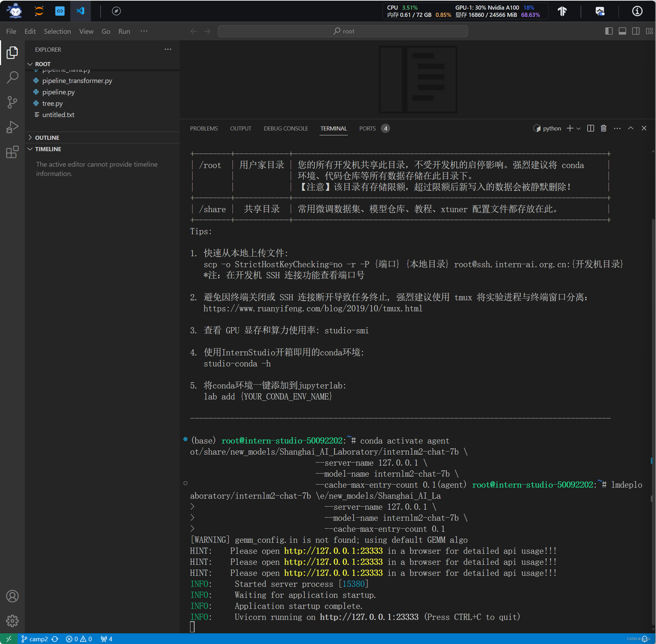This screenshot has height=644, width=656.
Task: Maximize terminal panel with up chevron
Action: pos(631,128)
